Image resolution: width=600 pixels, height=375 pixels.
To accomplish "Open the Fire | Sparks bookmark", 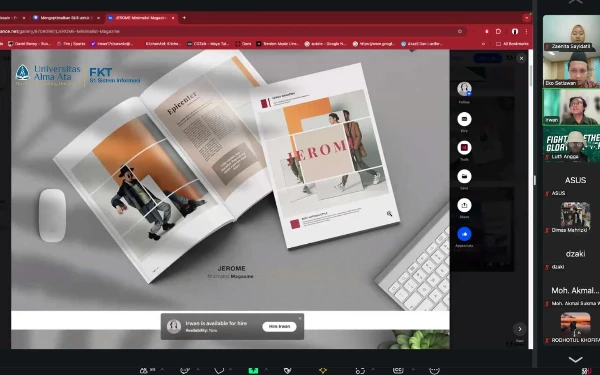I will (x=71, y=44).
